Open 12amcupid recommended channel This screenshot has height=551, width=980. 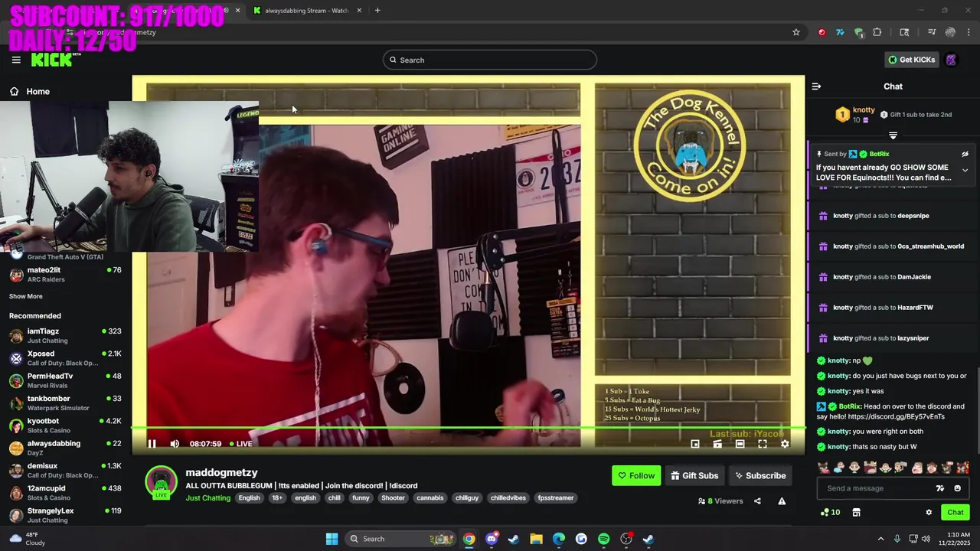pos(66,492)
